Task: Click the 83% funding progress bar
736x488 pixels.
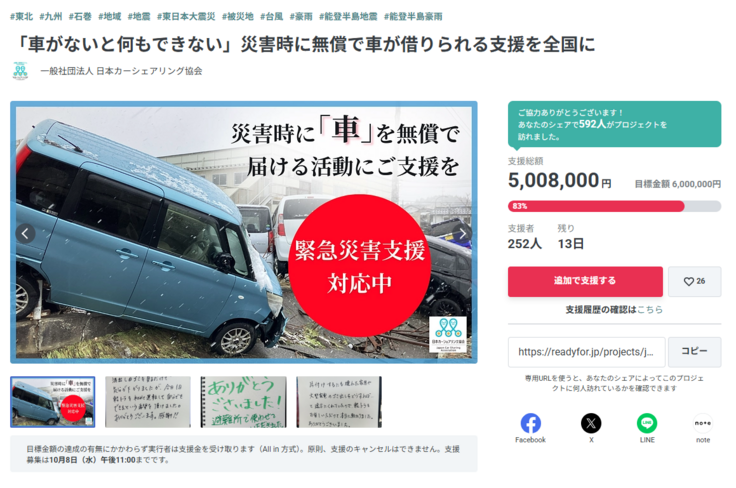Action: 614,206
